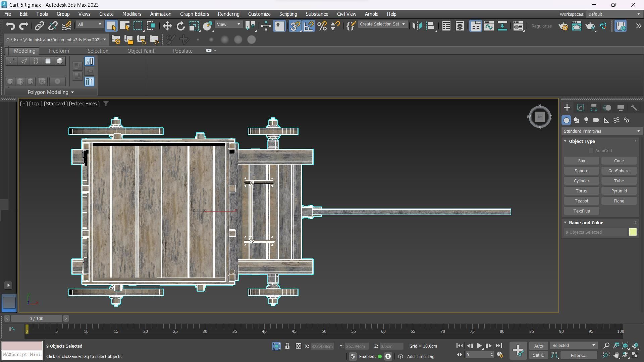Select the Lights category icon
The image size is (644, 362).
pos(586,120)
